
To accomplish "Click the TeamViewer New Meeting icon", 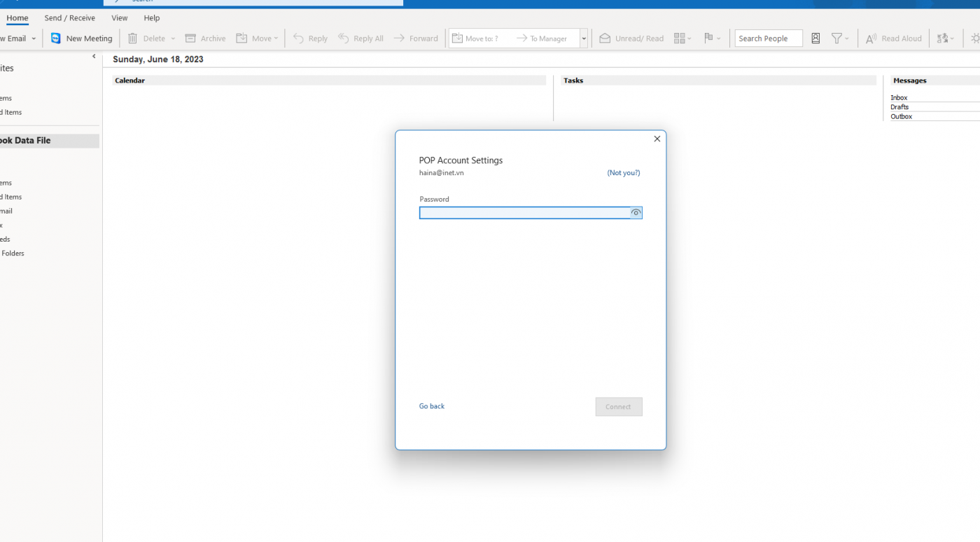I will pyautogui.click(x=56, y=39).
